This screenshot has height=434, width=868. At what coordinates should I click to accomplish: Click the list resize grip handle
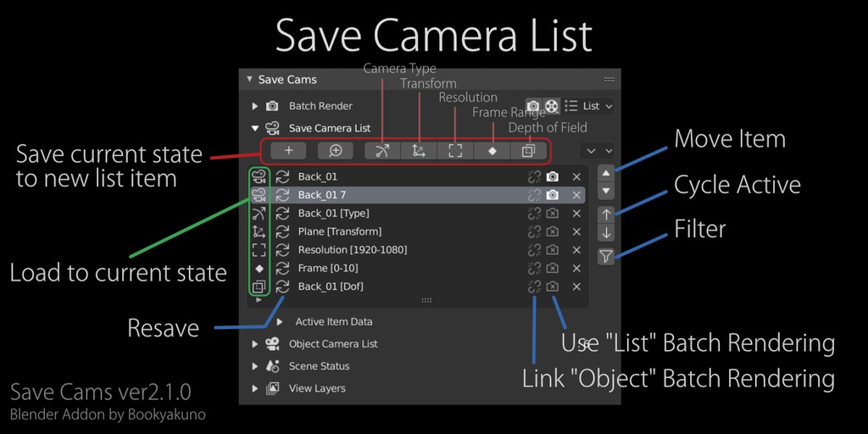click(x=426, y=300)
